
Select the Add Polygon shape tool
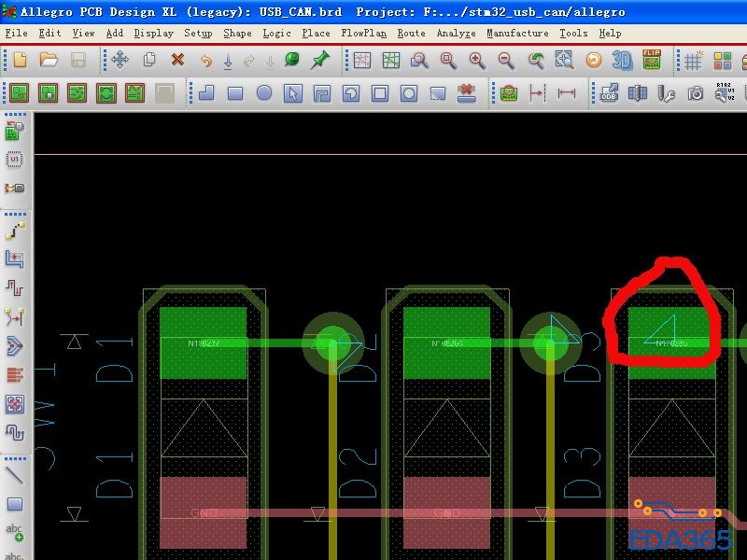point(205,92)
